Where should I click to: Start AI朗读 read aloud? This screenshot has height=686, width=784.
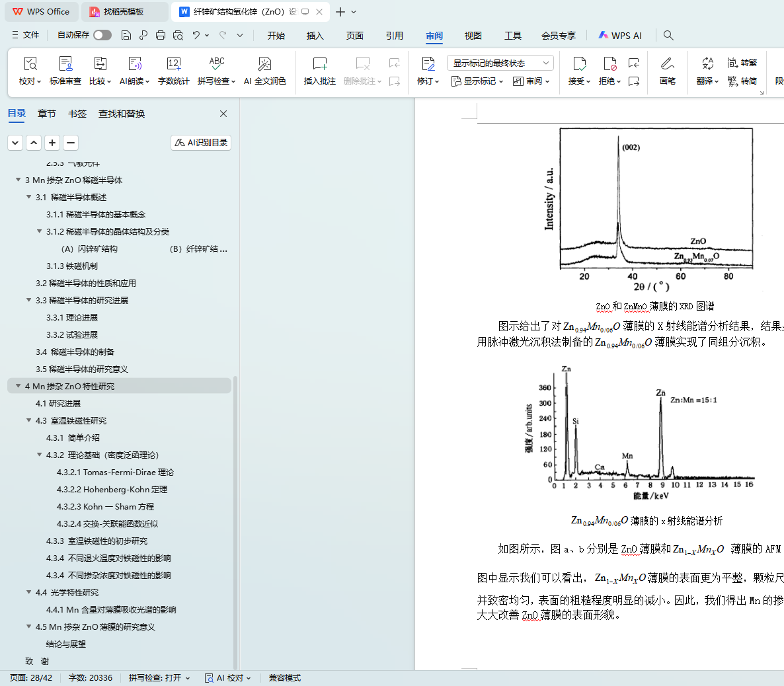click(134, 64)
